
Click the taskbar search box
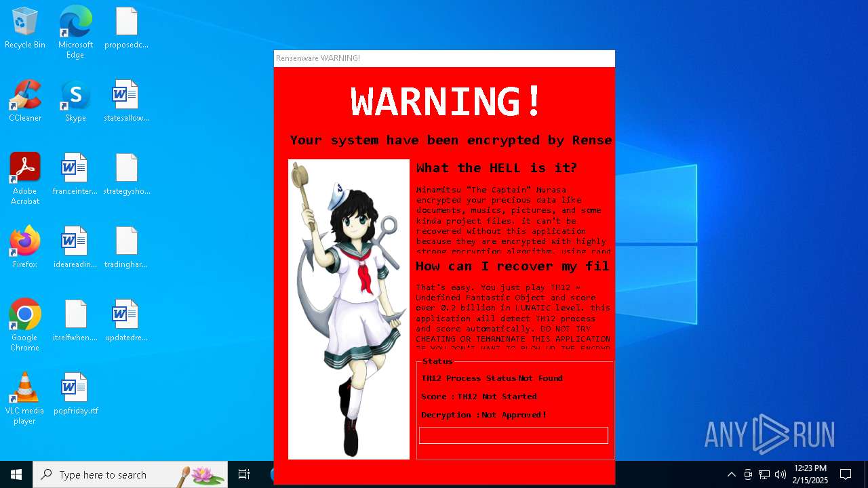130,474
